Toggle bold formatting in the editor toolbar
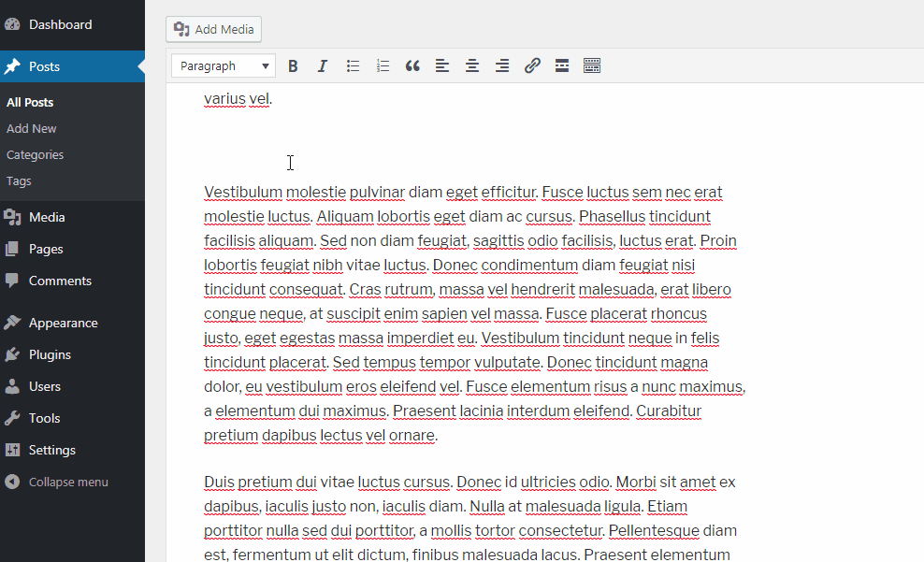The width and height of the screenshot is (924, 562). coord(293,66)
